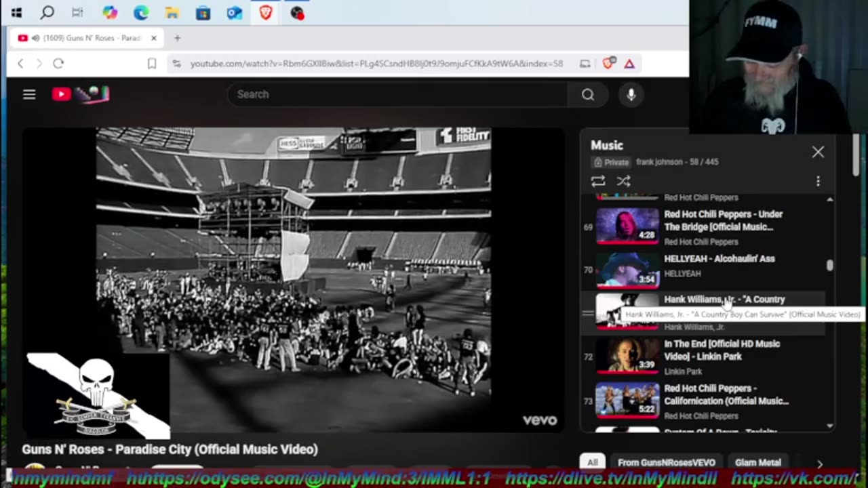Screen dimensions: 868x488
Task: Open Task View on the taskbar
Action: click(78, 12)
